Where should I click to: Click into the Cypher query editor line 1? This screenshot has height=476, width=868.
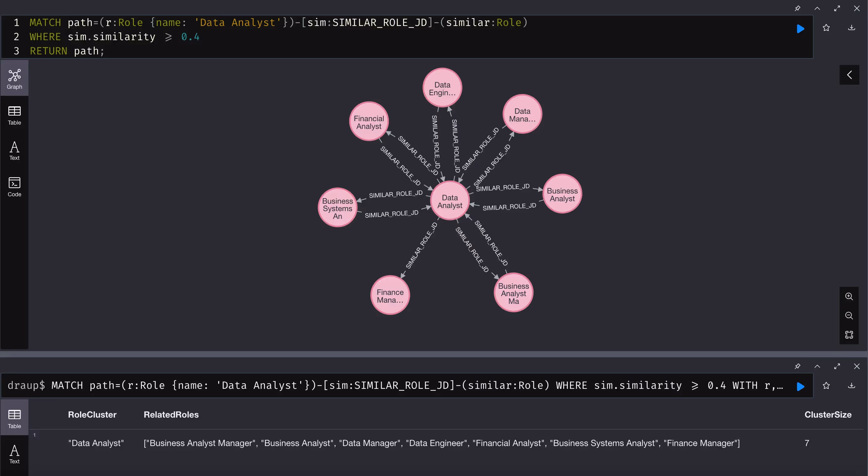tap(278, 23)
